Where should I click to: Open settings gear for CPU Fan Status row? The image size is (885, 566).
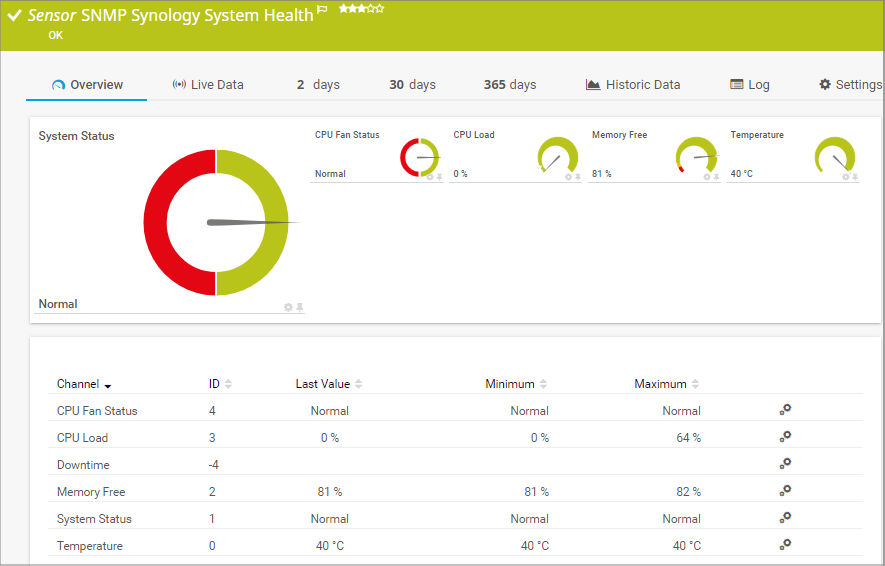(786, 410)
